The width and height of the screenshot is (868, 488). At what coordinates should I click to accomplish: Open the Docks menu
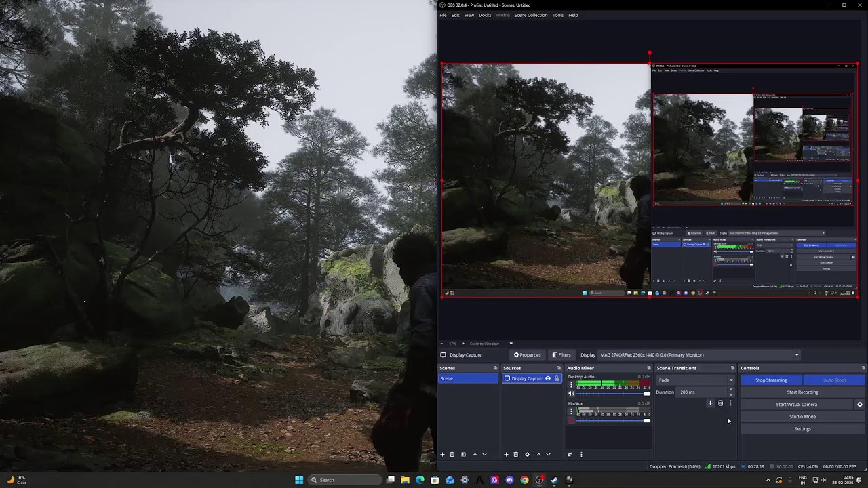point(485,15)
